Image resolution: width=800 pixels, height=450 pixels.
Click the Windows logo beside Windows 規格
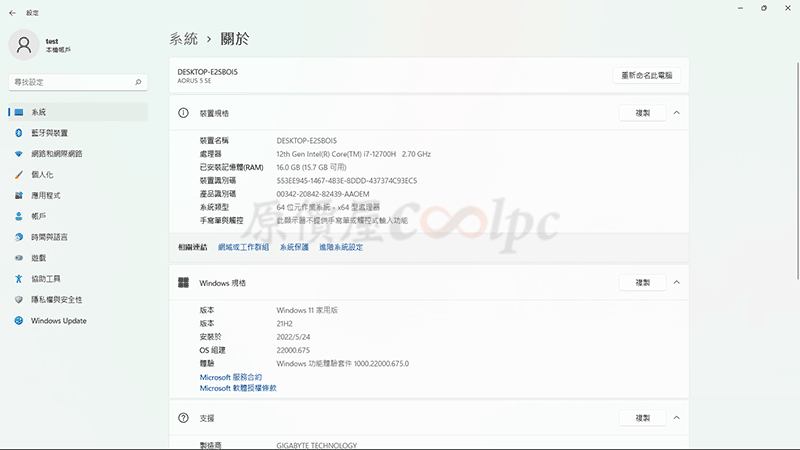point(183,283)
